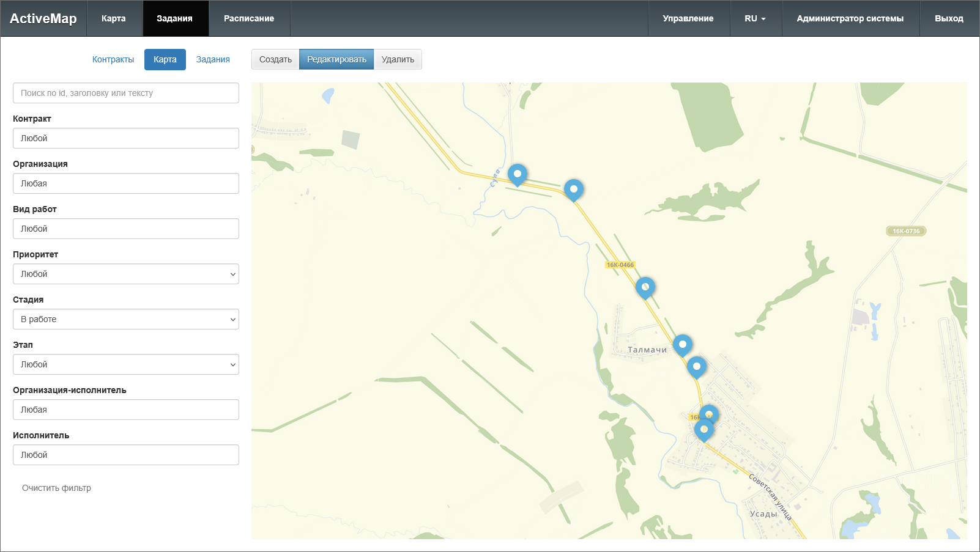
Task: Open the Стадия dropdown showing В работе
Action: 125,319
